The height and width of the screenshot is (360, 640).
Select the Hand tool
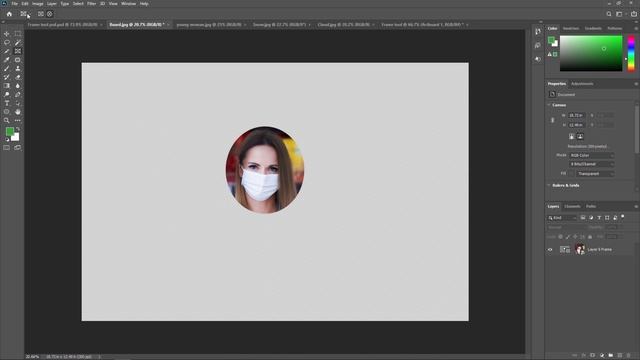coord(18,112)
